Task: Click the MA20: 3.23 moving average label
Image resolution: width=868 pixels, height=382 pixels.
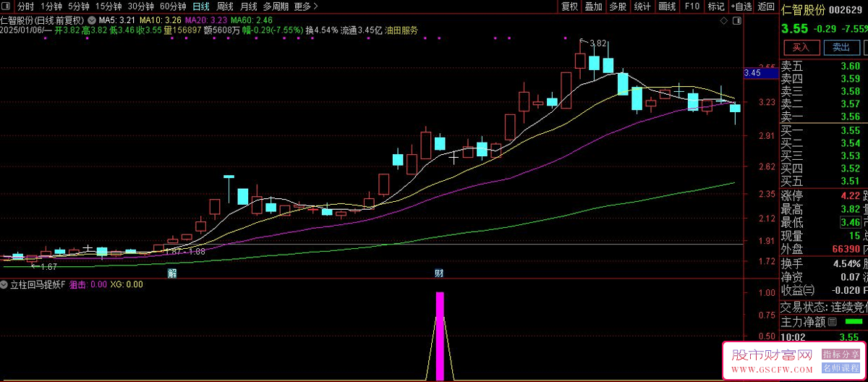Action: [x=206, y=20]
